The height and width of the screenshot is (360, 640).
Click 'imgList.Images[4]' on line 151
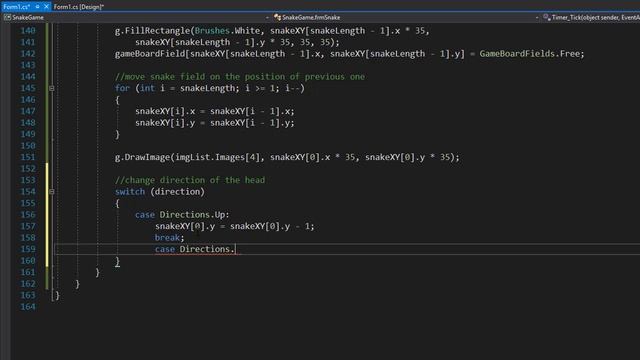(217, 157)
